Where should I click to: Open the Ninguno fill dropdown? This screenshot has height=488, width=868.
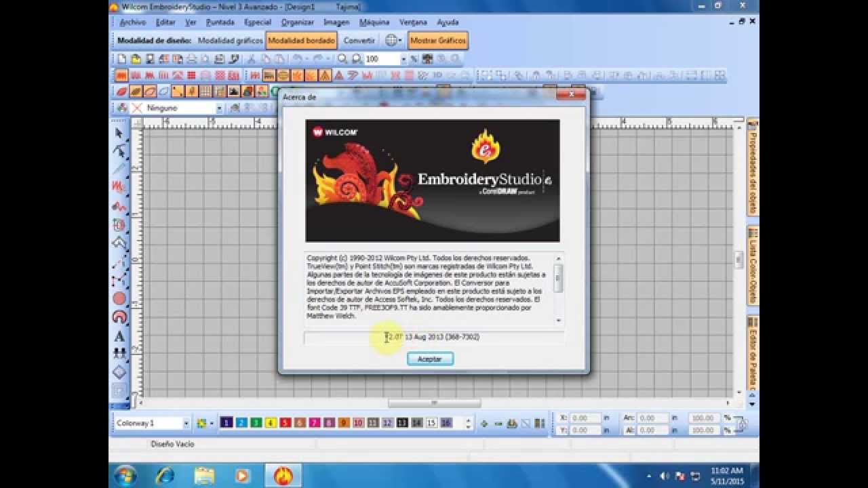(x=219, y=108)
